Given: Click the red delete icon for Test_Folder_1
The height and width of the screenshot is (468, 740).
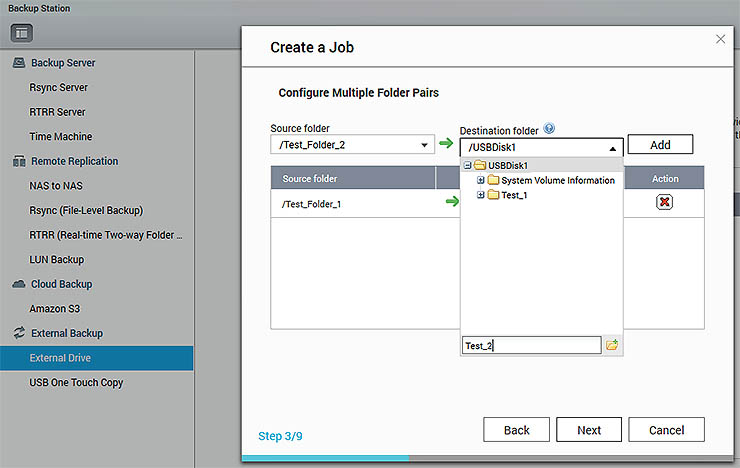Looking at the screenshot, I should coord(664,202).
